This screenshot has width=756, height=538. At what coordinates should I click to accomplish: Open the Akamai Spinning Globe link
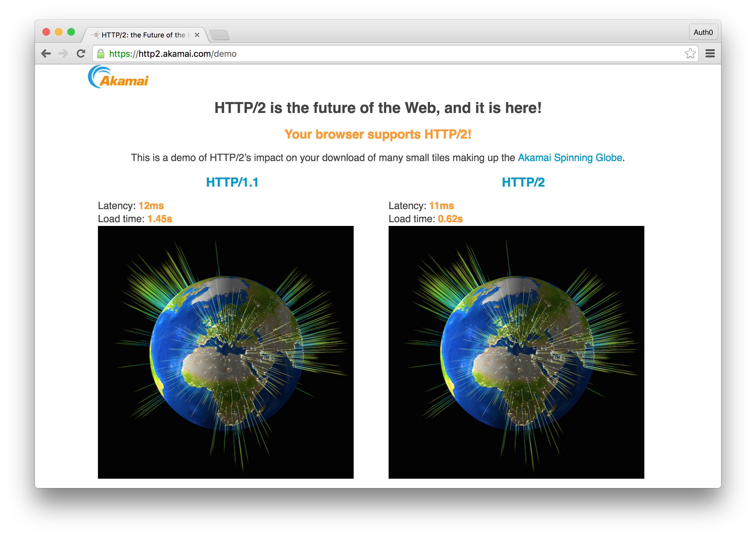click(569, 158)
